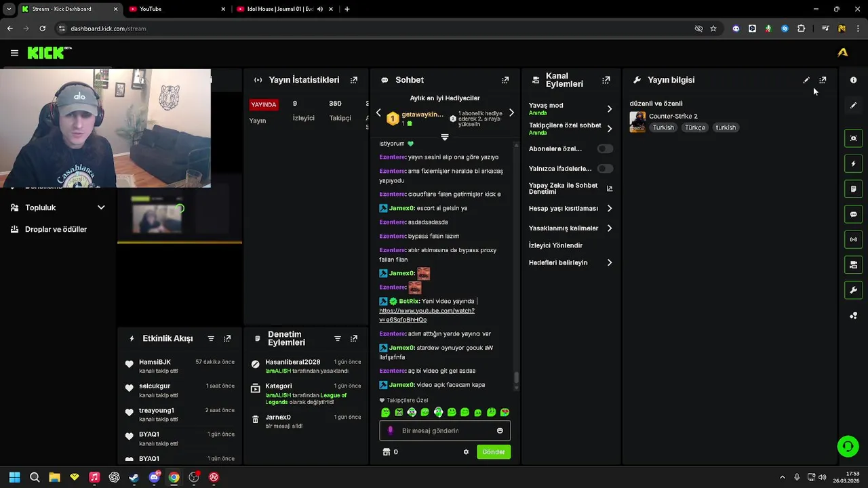Click the account avatar in the top-right header
This screenshot has height=488, width=868.
843,52
